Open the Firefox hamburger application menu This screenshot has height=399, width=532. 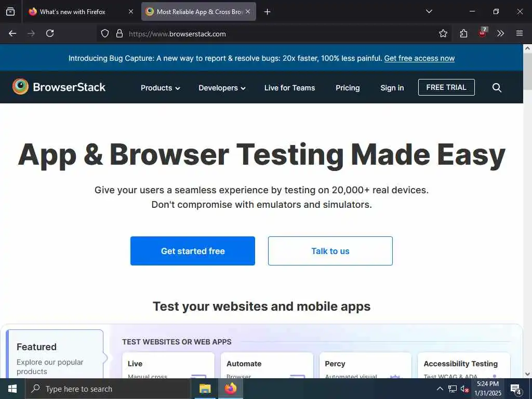(x=520, y=33)
